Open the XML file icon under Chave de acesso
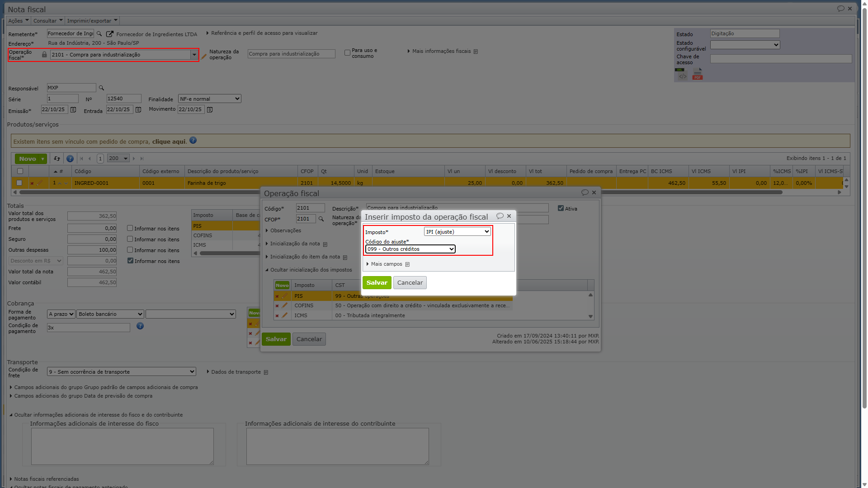This screenshot has height=488, width=868. point(681,75)
